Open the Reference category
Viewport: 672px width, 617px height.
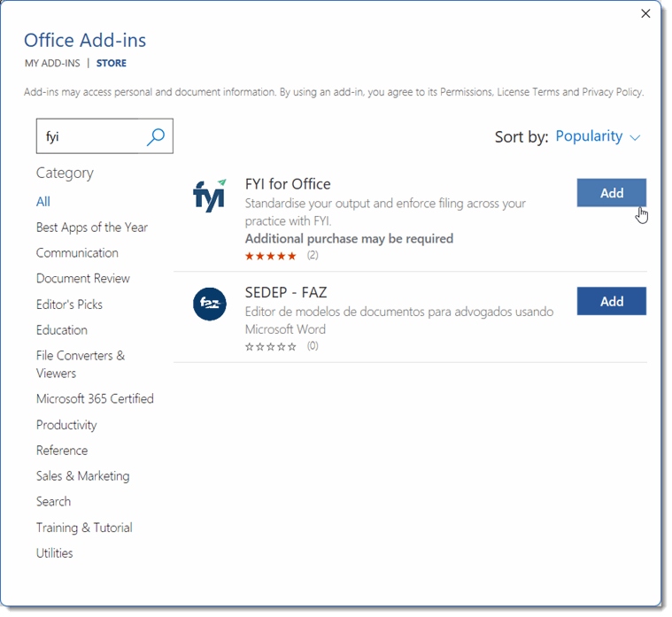tap(62, 451)
